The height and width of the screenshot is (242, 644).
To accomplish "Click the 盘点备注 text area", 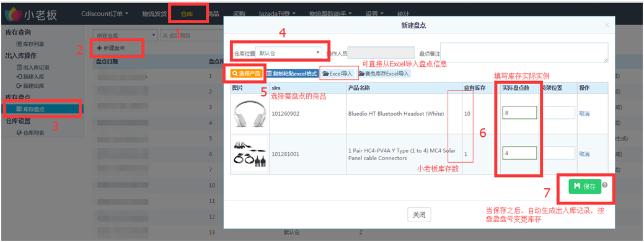I will click(x=524, y=53).
